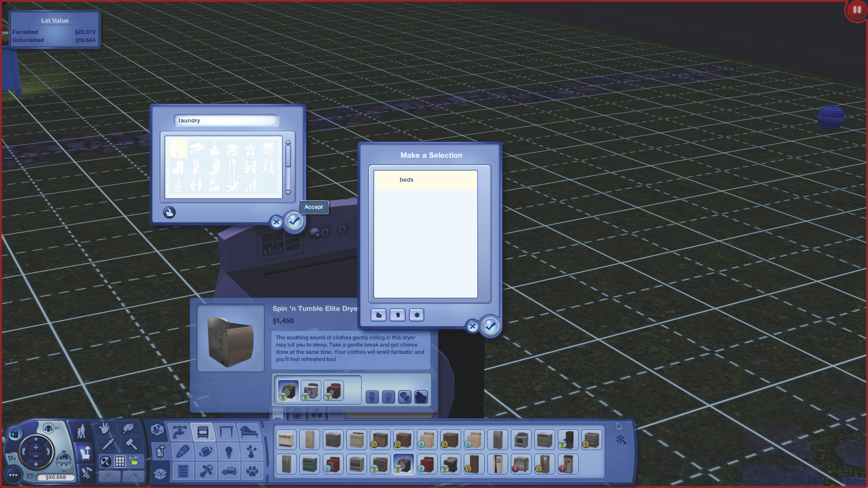Click the swatch squares button in the dryer panel
The width and height of the screenshot is (868, 488).
405,397
